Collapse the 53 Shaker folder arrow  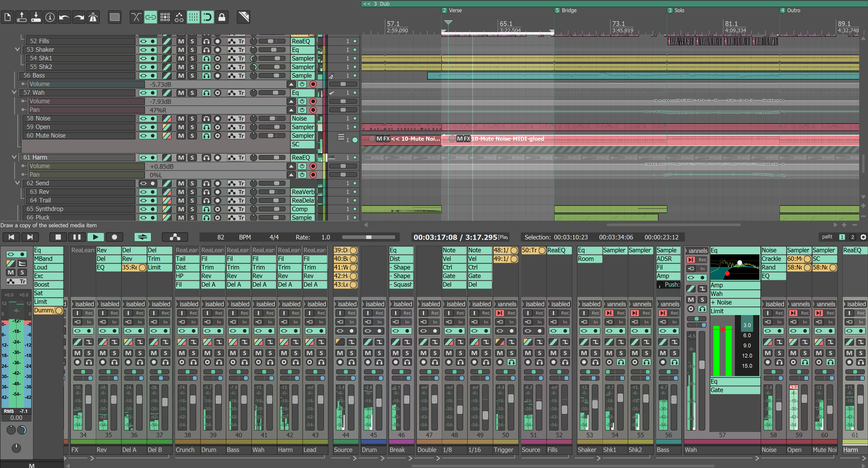[17, 49]
